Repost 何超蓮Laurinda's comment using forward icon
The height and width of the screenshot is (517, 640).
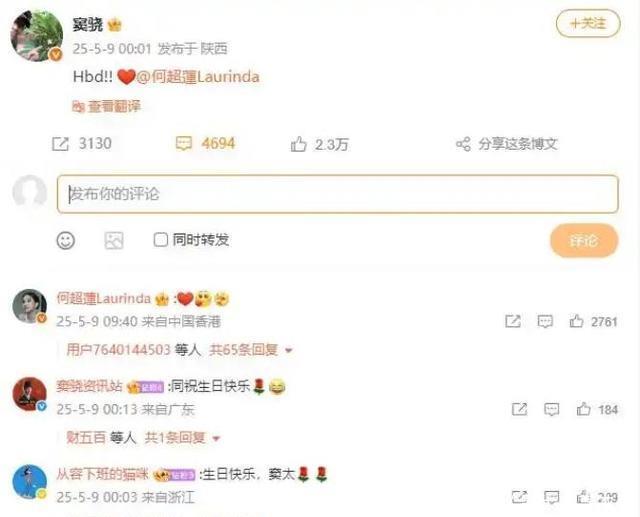coord(513,322)
